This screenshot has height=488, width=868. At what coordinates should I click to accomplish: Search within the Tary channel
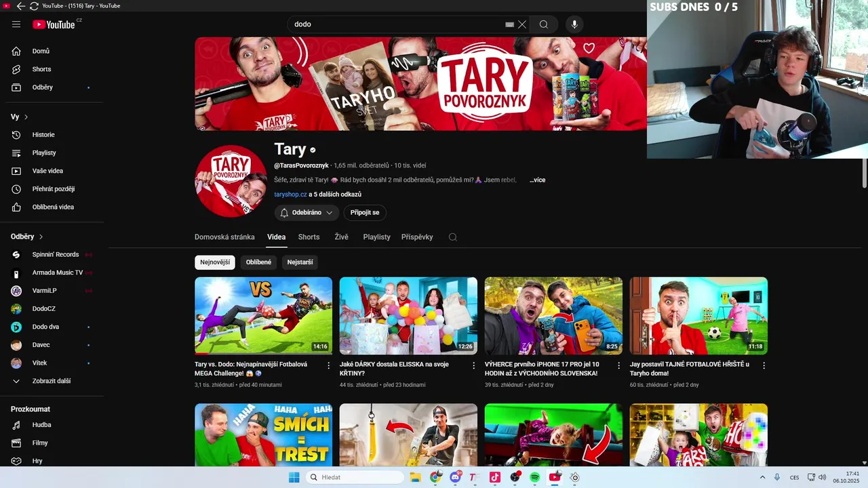coord(453,237)
